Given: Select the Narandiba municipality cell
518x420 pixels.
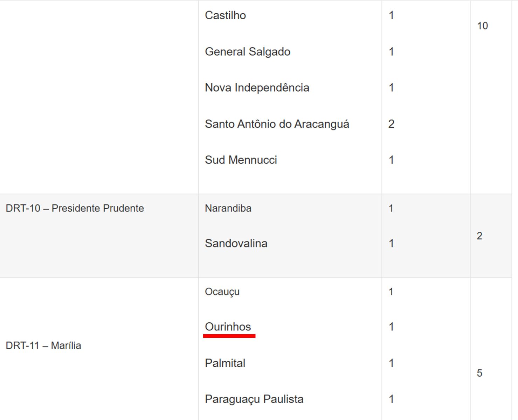Looking at the screenshot, I should pyautogui.click(x=228, y=208).
